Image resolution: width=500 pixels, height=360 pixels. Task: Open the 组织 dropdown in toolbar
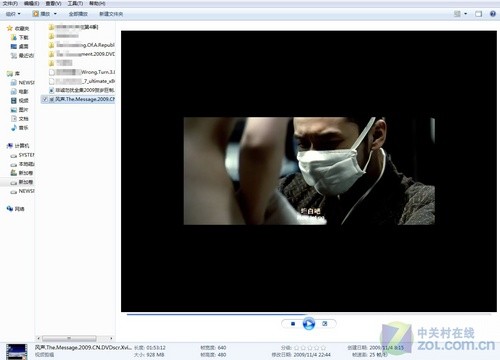coord(13,14)
